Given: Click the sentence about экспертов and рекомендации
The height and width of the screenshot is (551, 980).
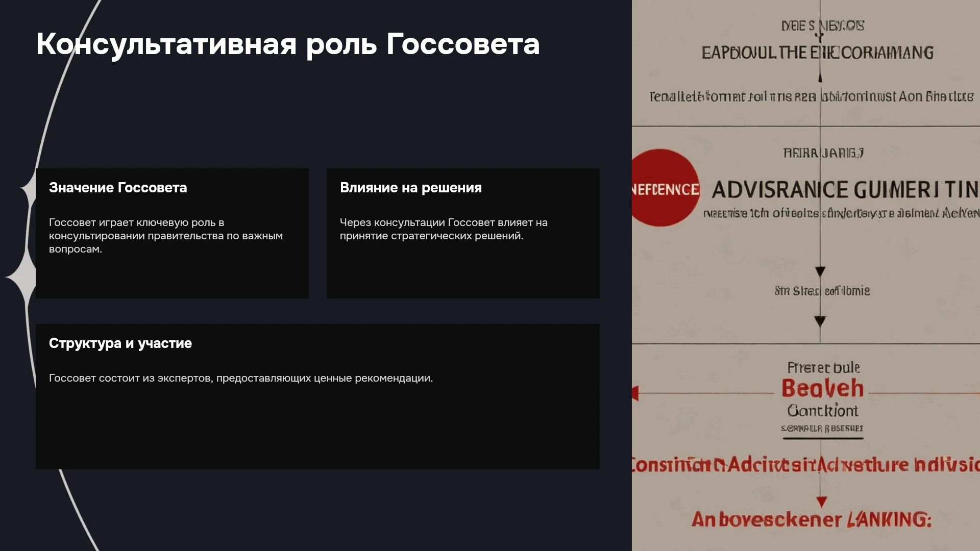Looking at the screenshot, I should (241, 378).
